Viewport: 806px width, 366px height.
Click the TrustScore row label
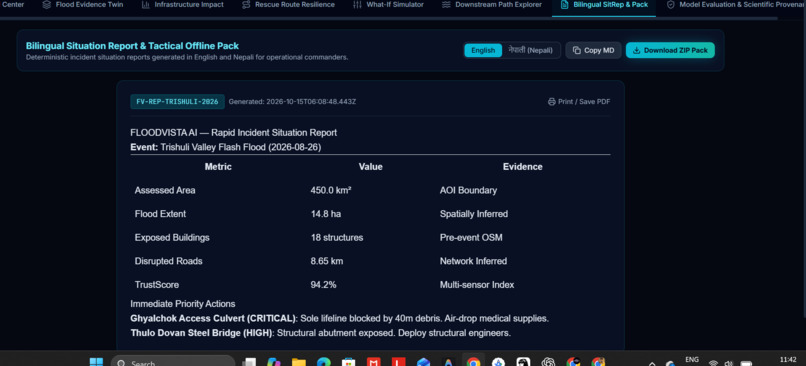tap(157, 285)
